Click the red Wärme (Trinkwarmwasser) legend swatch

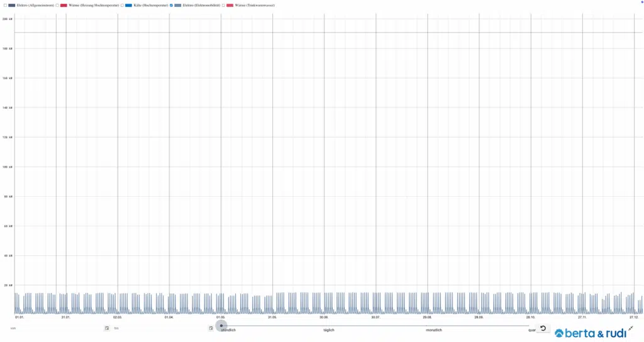tap(230, 5)
